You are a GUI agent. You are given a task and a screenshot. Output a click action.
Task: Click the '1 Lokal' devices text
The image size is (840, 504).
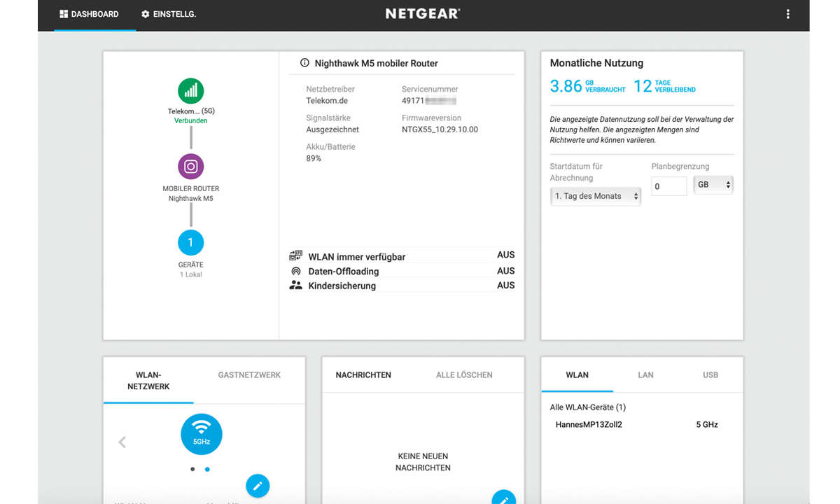tap(191, 274)
